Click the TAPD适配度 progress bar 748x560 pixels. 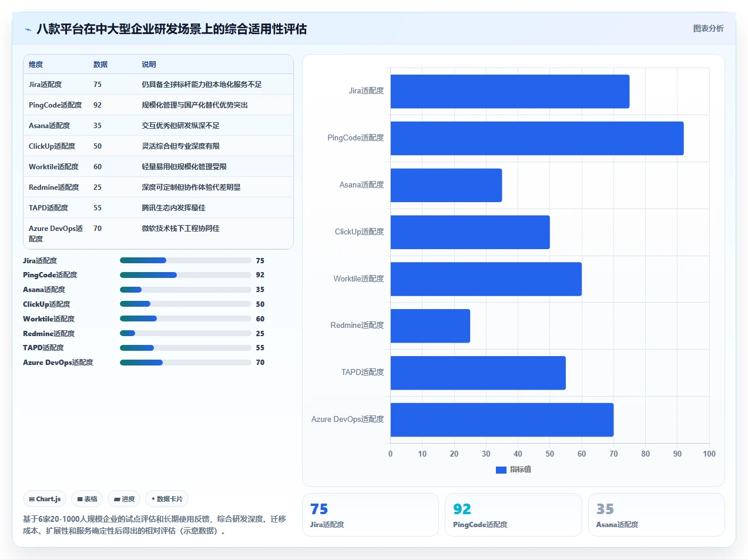tap(186, 348)
